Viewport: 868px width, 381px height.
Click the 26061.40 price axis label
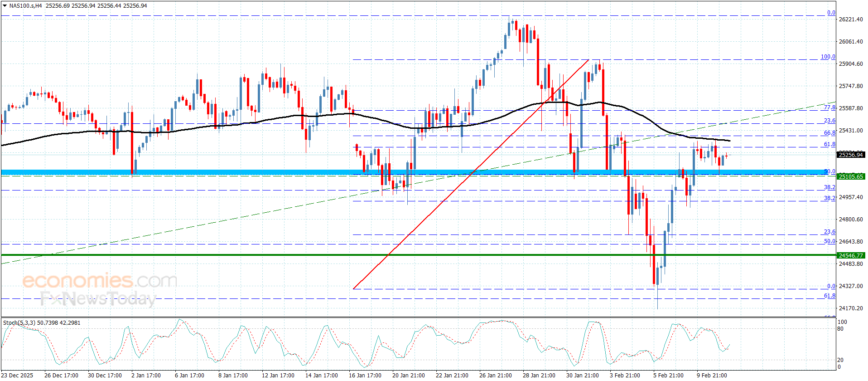pos(851,42)
